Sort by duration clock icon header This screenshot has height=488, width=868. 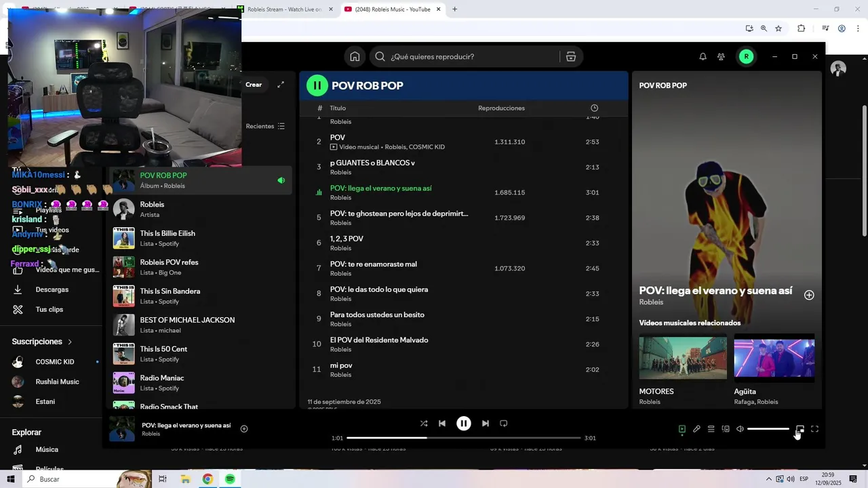coord(594,108)
